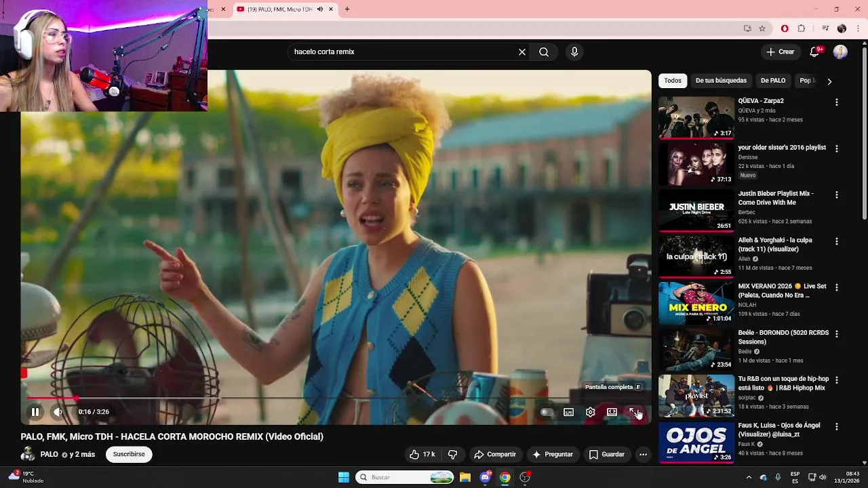Image resolution: width=868 pixels, height=488 pixels.
Task: Close the PALO, FMK YouTube tab
Action: 331,9
